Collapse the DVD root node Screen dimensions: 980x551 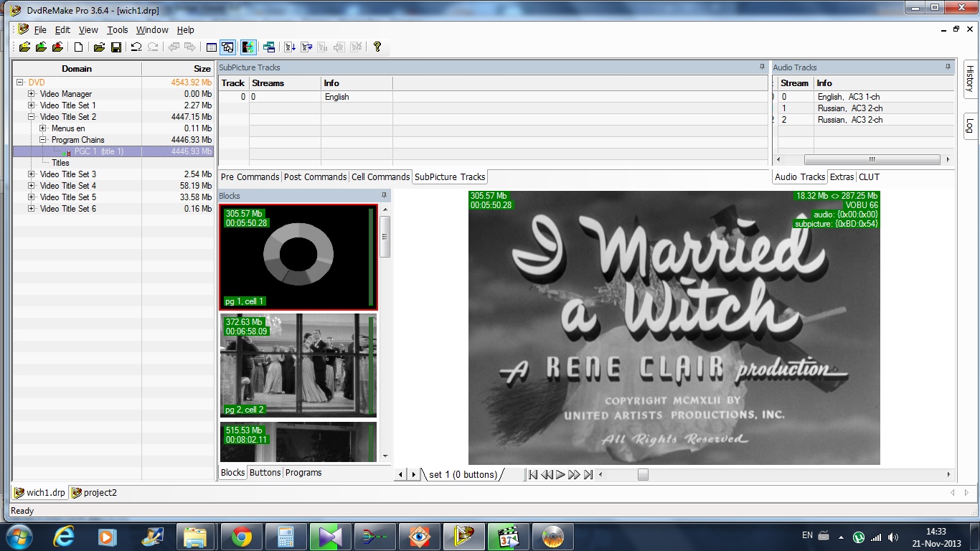click(x=20, y=83)
